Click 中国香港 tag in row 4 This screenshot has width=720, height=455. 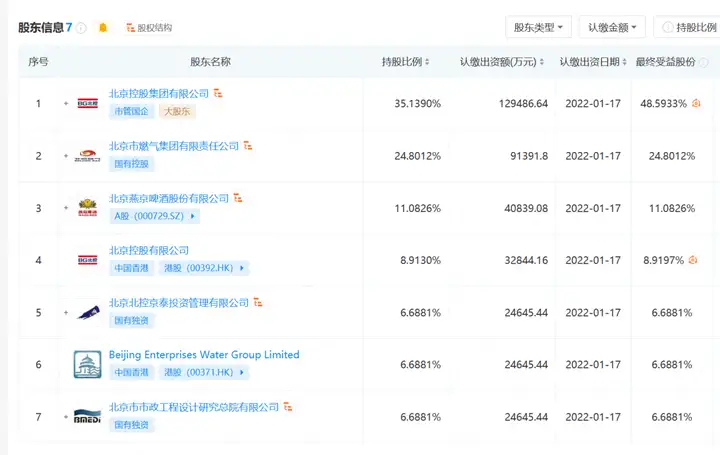pos(131,268)
